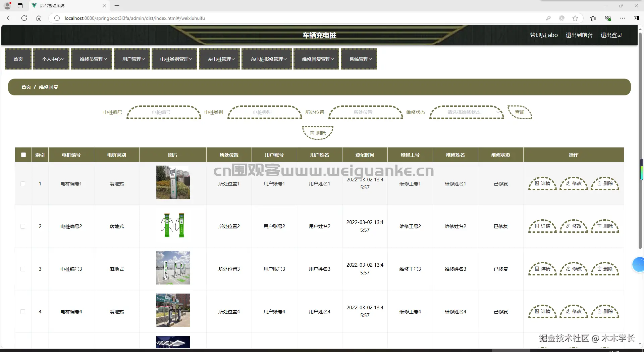
Task: Reload the page with the refresh icon
Action: click(24, 18)
